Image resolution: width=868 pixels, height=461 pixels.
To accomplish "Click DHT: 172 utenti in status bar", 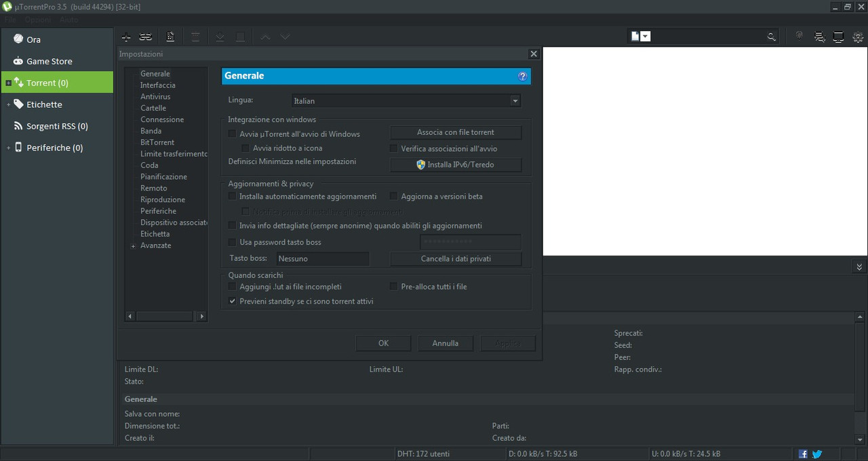I will (x=423, y=454).
